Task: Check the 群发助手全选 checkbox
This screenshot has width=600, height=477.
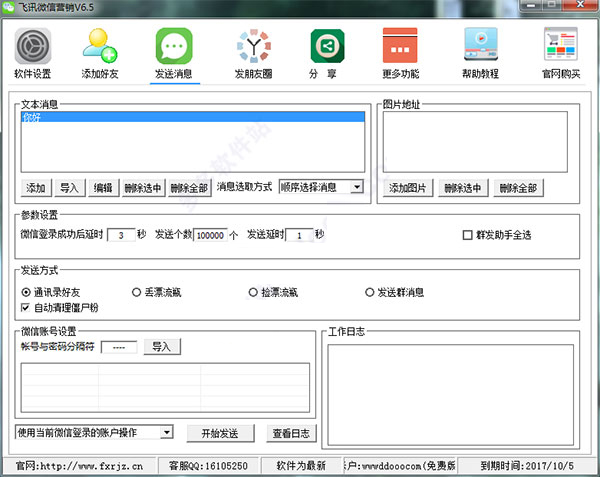Action: [467, 235]
